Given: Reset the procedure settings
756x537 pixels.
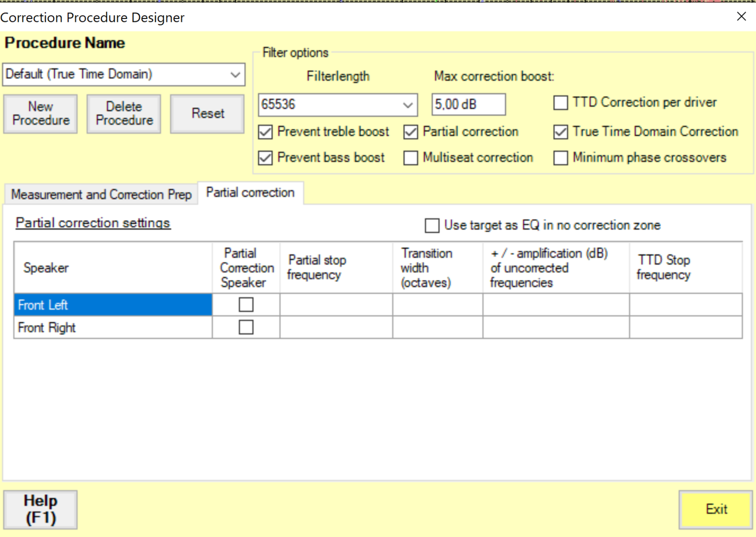Looking at the screenshot, I should tap(207, 114).
